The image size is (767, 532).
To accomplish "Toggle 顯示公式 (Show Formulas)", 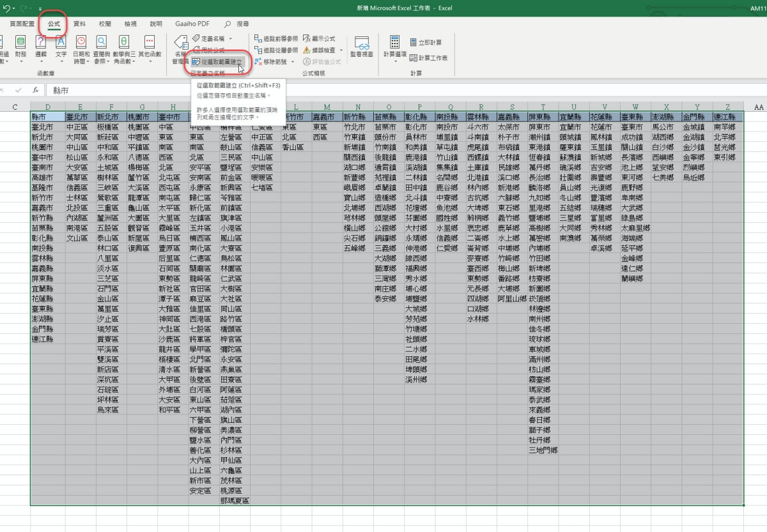I will tap(318, 38).
